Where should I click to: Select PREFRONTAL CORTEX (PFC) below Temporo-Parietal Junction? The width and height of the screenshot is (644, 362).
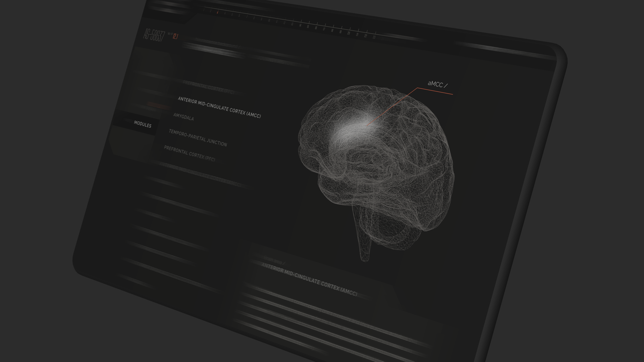(x=190, y=153)
